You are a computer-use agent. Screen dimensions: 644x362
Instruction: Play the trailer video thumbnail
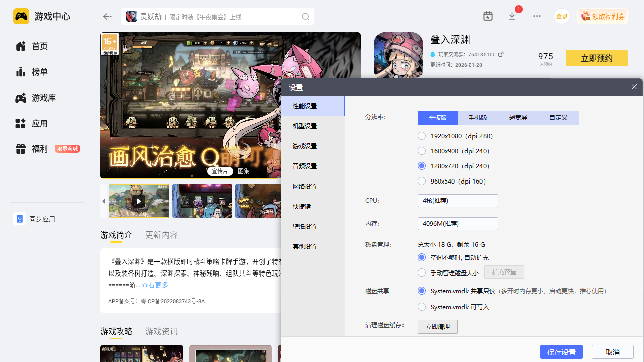pos(139,201)
